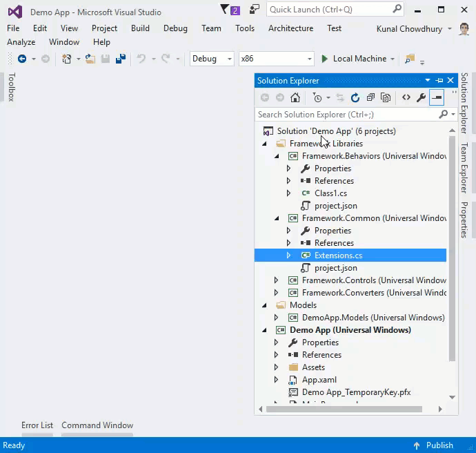Open the Properties side tab
This screenshot has width=476, height=453.
(x=464, y=220)
